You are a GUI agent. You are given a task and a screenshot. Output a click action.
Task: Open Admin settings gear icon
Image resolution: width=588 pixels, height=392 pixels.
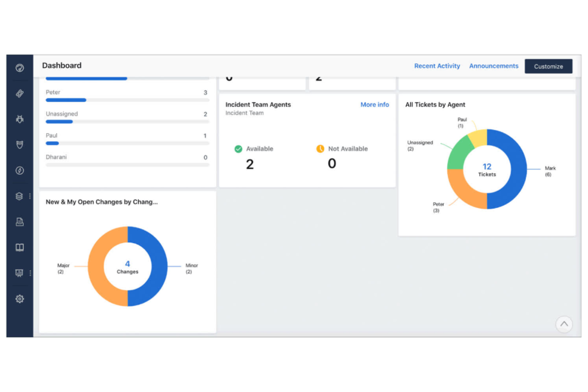19,299
